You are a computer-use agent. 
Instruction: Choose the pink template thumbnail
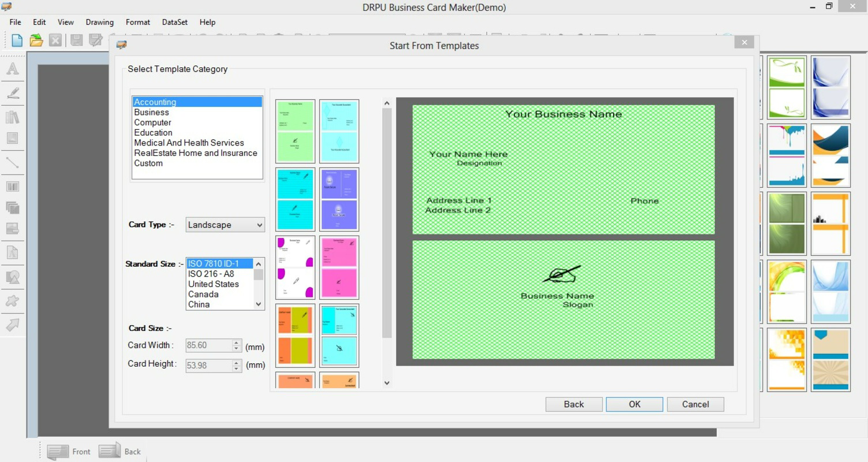coord(339,267)
